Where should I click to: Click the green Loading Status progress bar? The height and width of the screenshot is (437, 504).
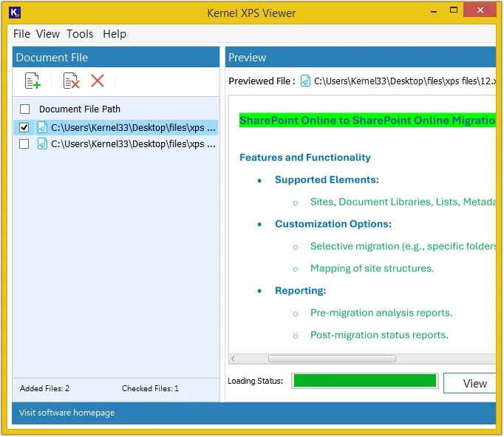[x=365, y=381]
